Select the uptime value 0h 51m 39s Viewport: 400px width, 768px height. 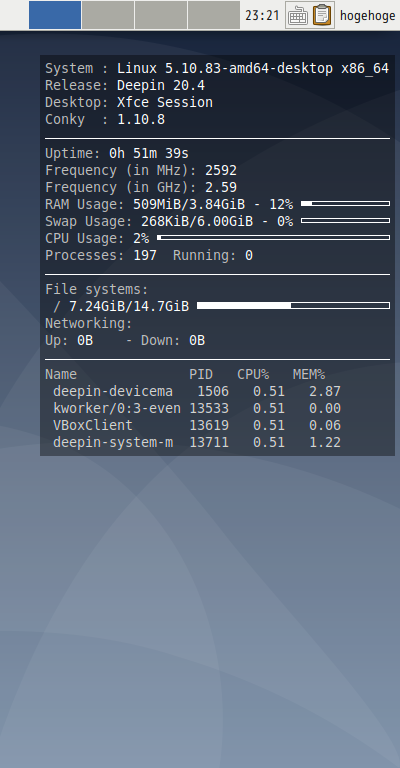(149, 153)
